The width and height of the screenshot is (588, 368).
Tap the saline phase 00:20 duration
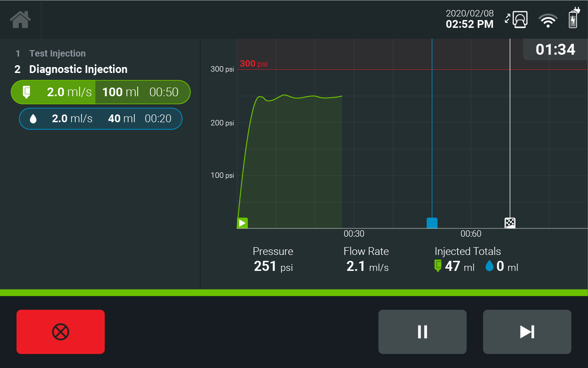click(x=158, y=119)
